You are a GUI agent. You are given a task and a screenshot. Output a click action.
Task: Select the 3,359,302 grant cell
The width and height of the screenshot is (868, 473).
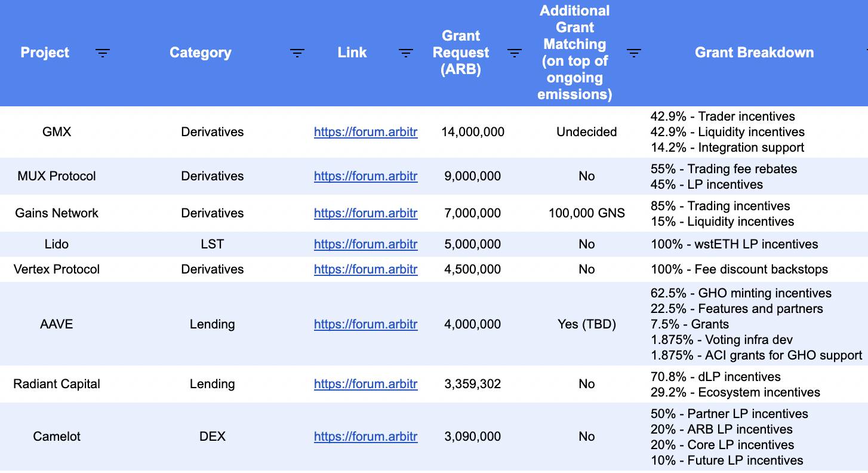(473, 384)
